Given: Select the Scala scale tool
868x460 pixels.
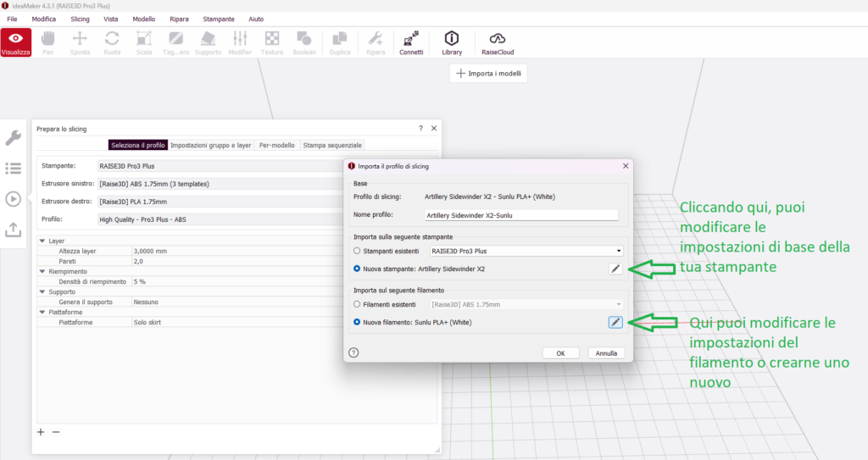Looking at the screenshot, I should click(x=144, y=42).
